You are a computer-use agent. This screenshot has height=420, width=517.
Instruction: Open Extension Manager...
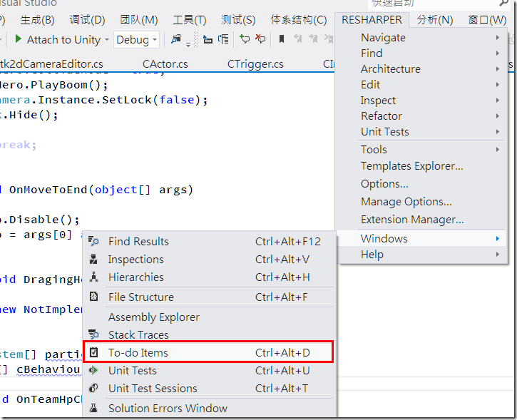(x=421, y=220)
